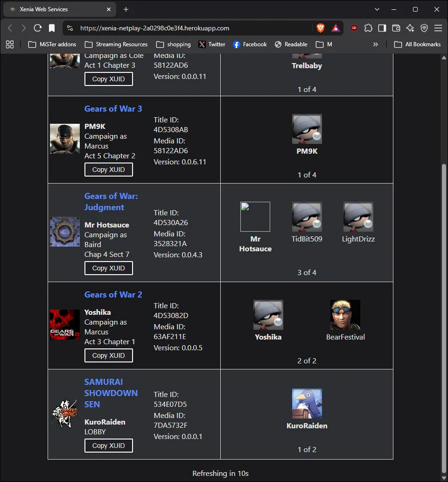Click BearFestival's player avatar
This screenshot has width=448, height=482.
pos(345,315)
